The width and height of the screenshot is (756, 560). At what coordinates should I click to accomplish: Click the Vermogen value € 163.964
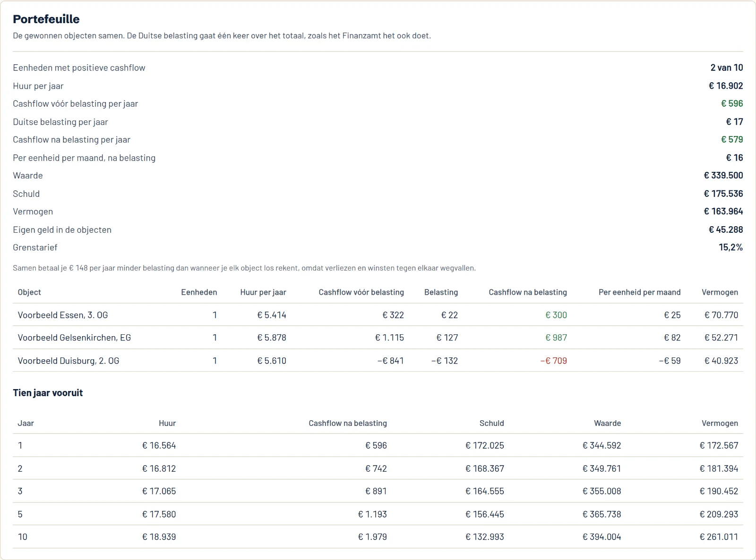pos(723,211)
